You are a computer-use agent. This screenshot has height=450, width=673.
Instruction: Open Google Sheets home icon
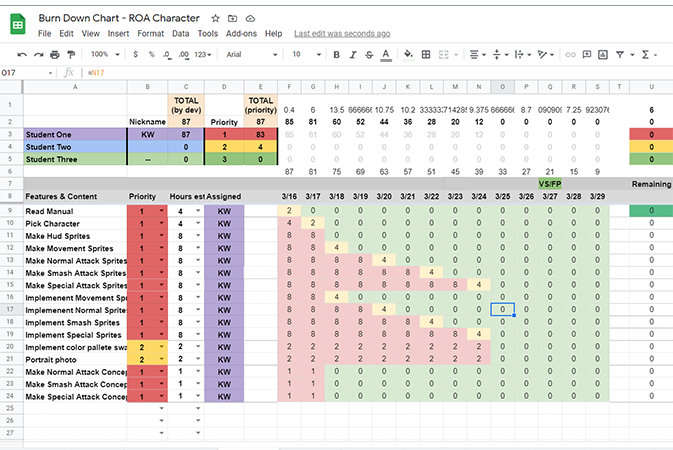click(18, 24)
